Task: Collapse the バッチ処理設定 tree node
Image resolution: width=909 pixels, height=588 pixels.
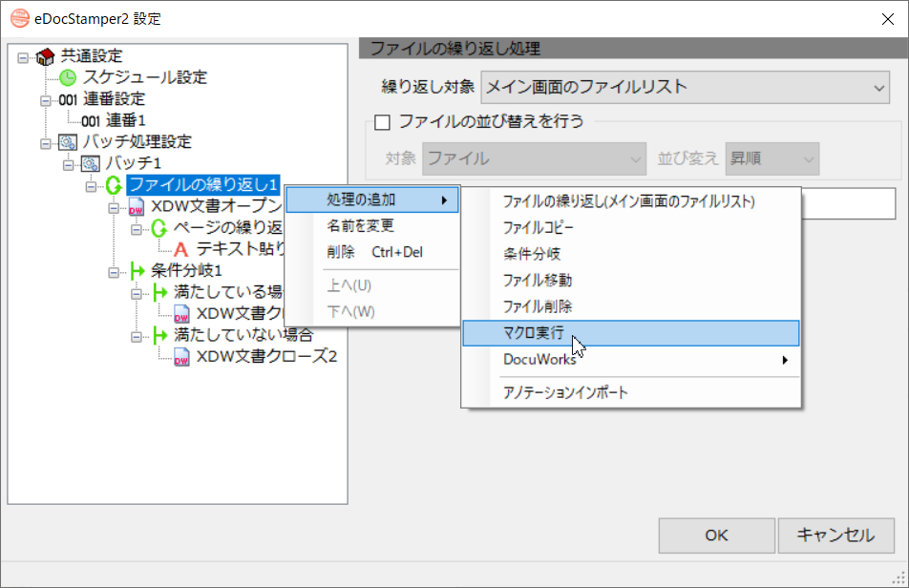Action: point(46,143)
